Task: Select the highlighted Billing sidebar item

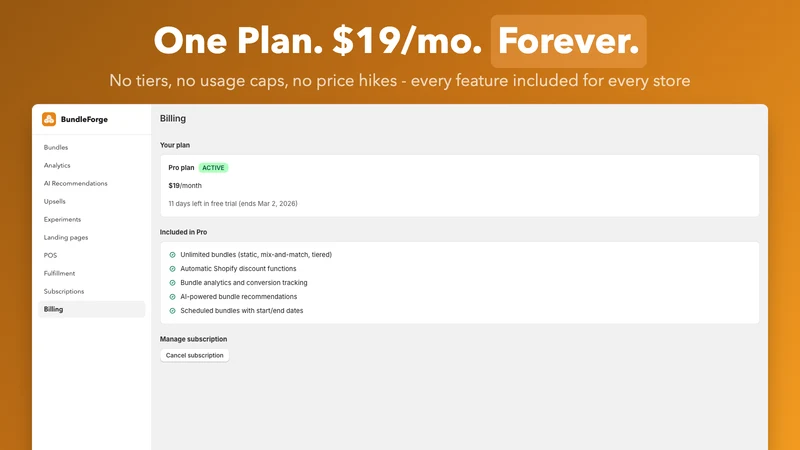Action: pyautogui.click(x=91, y=309)
